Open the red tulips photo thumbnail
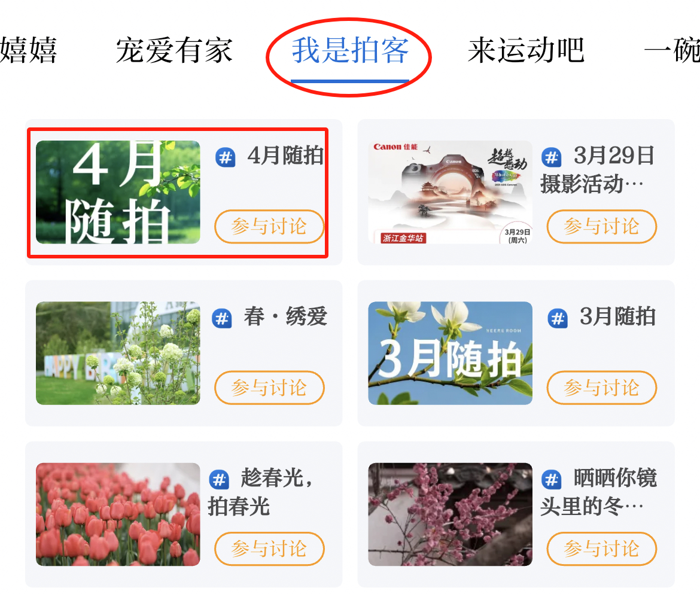The height and width of the screenshot is (594, 700). (118, 514)
